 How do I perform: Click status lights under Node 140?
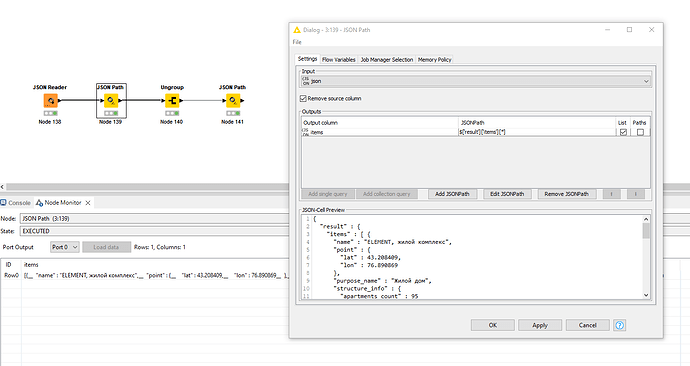[x=172, y=113]
